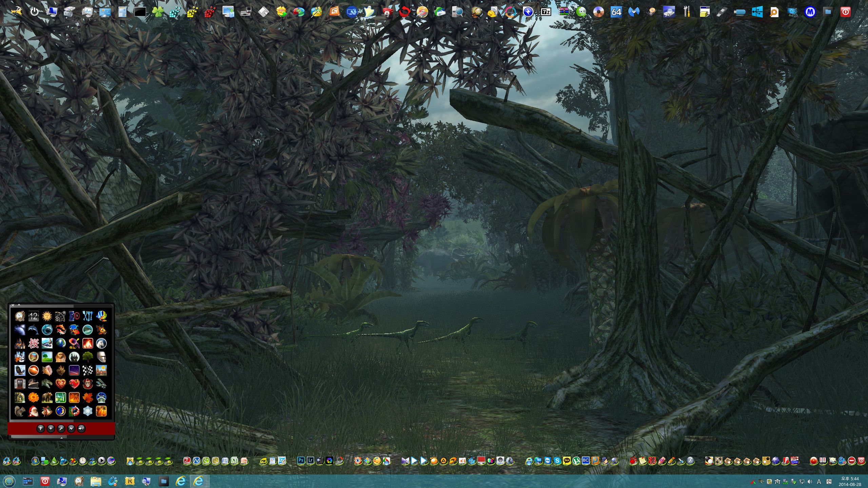This screenshot has height=488, width=868.
Task: Select the blue 'XII' screensaver icon
Action: tap(87, 316)
